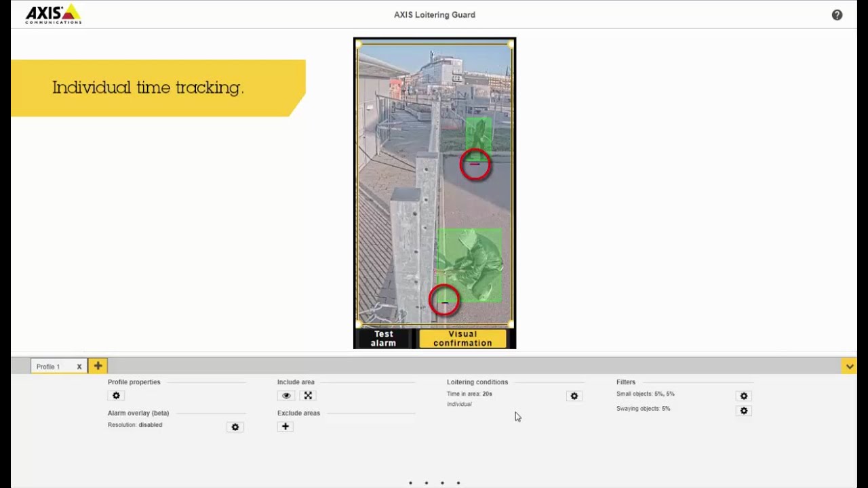
Task: Click the 'Exclude areas' heading
Action: coord(298,413)
